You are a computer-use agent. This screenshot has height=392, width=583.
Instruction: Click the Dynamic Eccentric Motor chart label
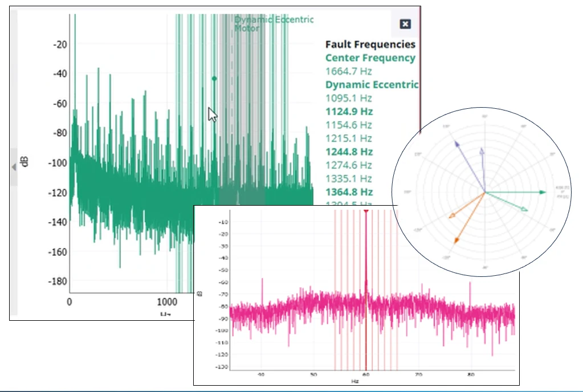click(274, 23)
